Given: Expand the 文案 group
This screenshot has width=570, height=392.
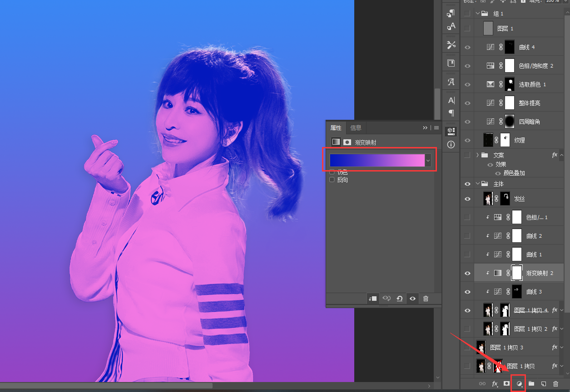Looking at the screenshot, I should [478, 155].
